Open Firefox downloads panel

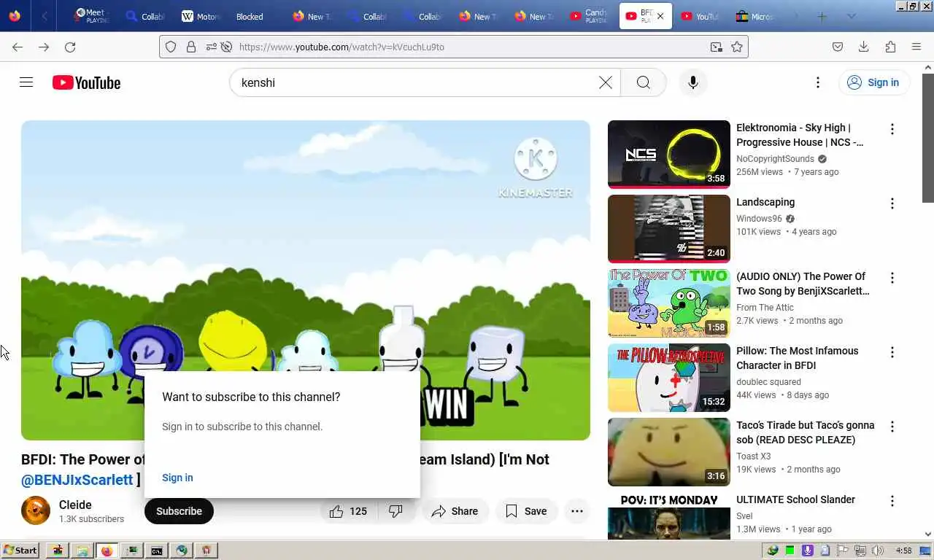864,47
